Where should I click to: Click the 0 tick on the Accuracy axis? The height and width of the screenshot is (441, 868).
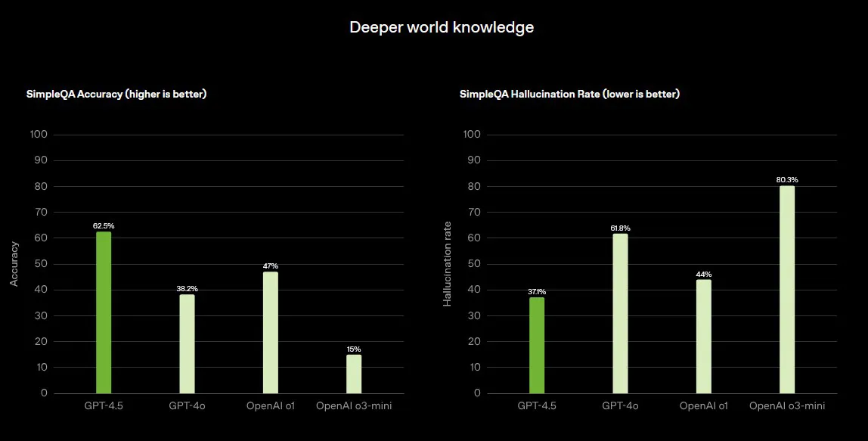(x=45, y=393)
